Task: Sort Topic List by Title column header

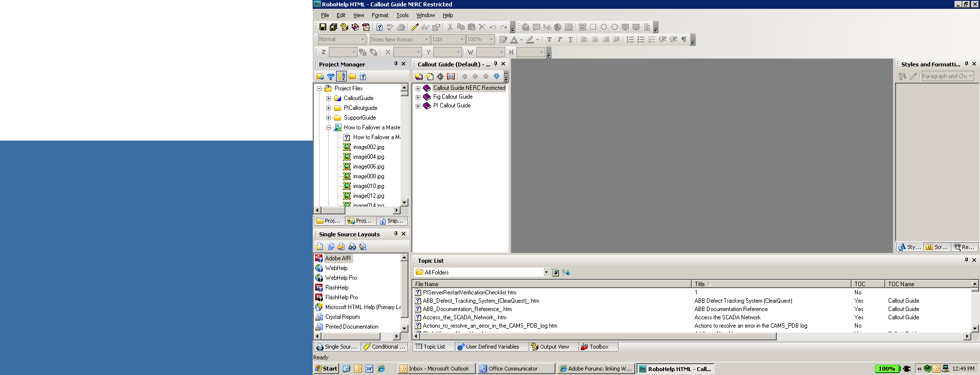Action: 771,284
